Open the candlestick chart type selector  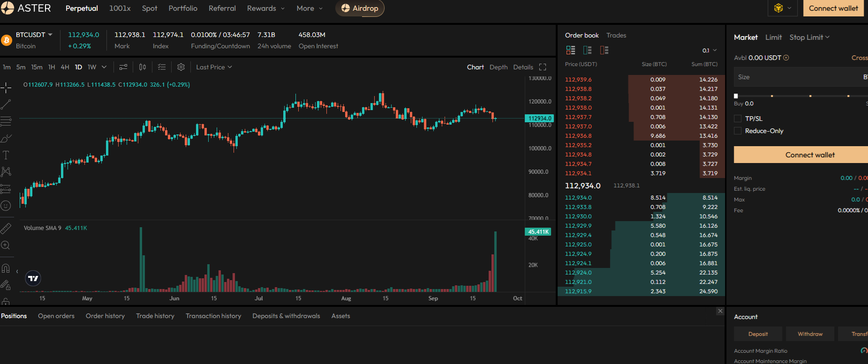point(143,67)
